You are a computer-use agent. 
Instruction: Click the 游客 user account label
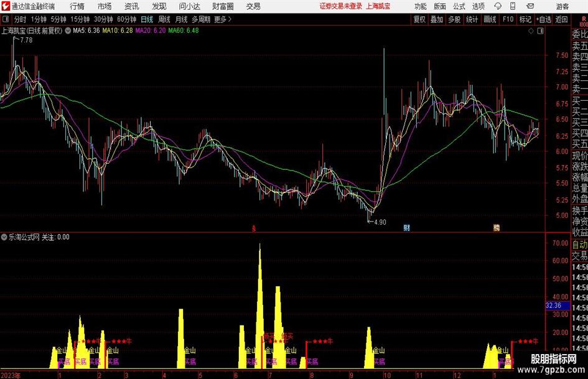(x=562, y=6)
